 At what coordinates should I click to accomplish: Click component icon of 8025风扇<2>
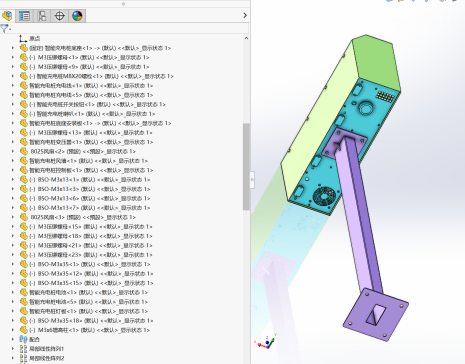(x=23, y=151)
